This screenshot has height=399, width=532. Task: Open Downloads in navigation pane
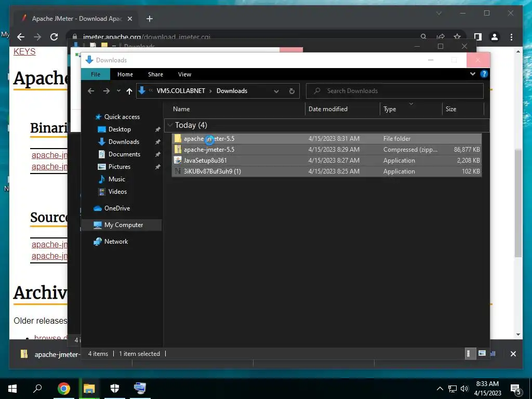tap(124, 142)
